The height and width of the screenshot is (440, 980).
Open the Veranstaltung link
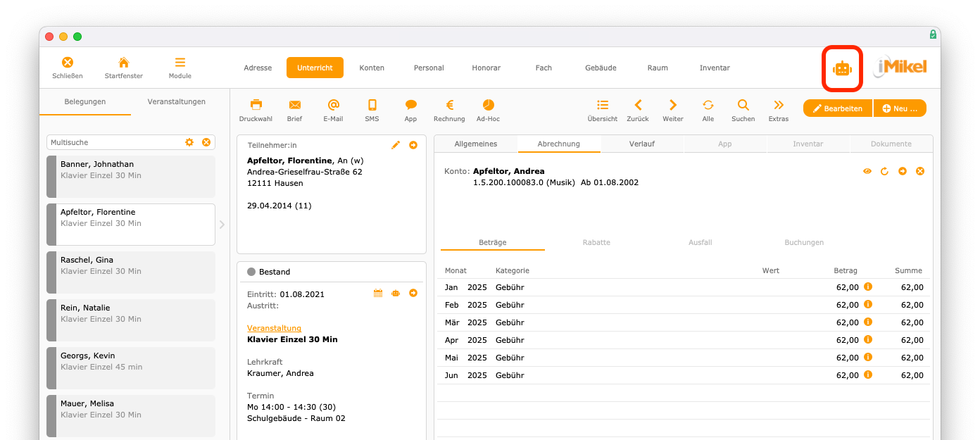(x=275, y=328)
